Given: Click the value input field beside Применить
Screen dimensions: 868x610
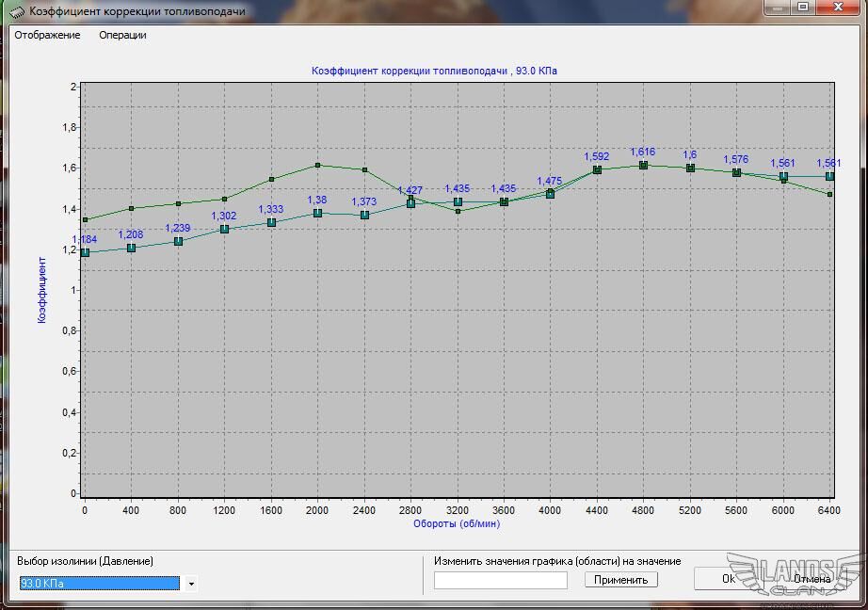Looking at the screenshot, I should (500, 580).
